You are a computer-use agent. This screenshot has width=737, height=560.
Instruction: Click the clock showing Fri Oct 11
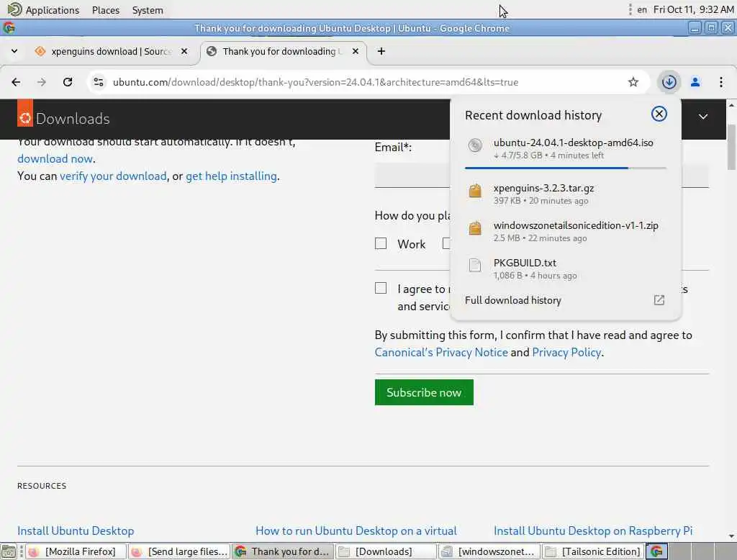(693, 10)
